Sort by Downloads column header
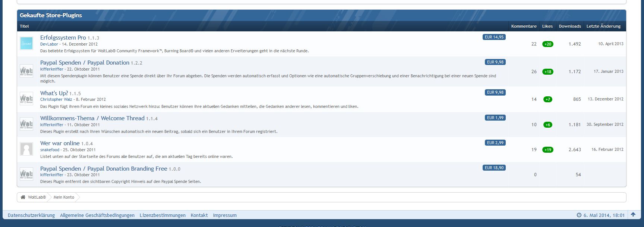 [x=570, y=26]
